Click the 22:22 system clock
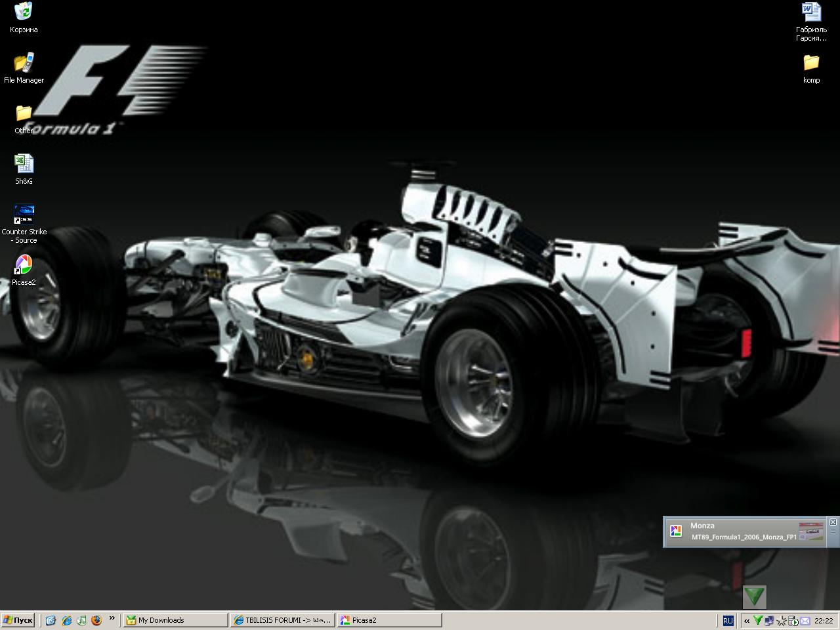 pos(824,621)
